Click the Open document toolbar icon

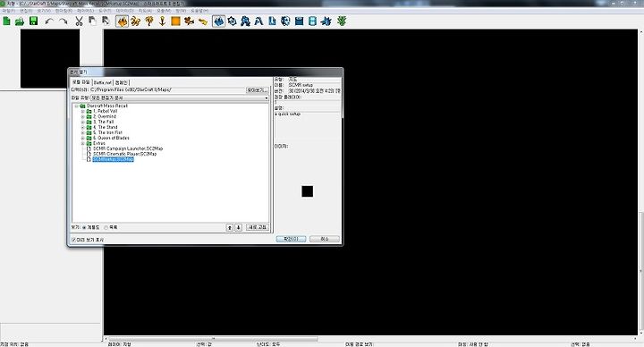click(20, 21)
